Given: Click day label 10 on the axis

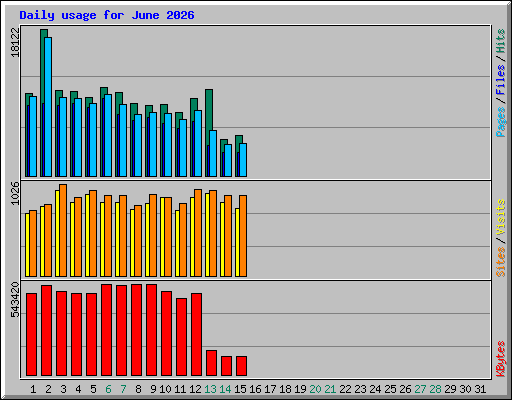Looking at the screenshot, I should coord(165,389).
